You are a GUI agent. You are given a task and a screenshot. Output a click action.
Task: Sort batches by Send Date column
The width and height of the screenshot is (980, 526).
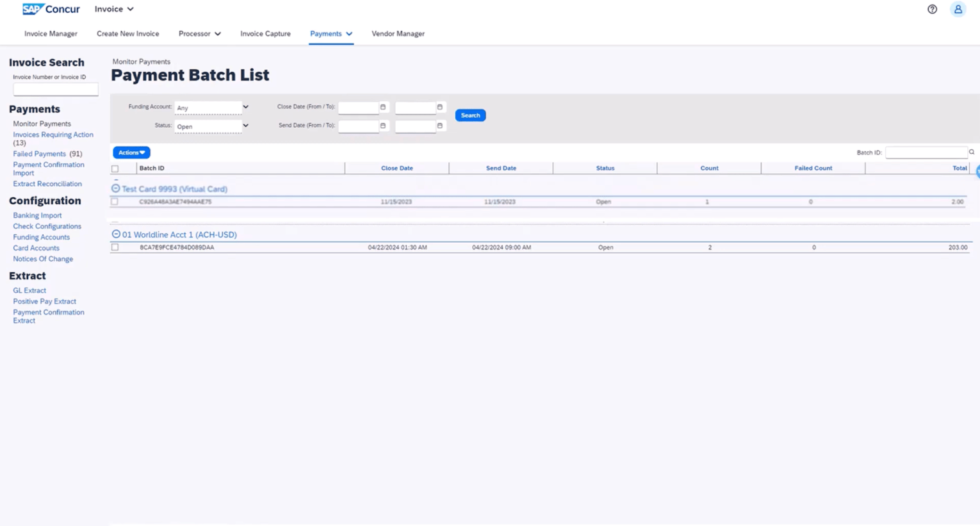pos(501,168)
